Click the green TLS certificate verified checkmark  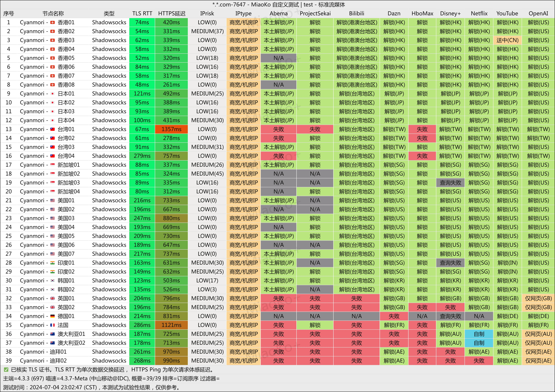click(6, 370)
